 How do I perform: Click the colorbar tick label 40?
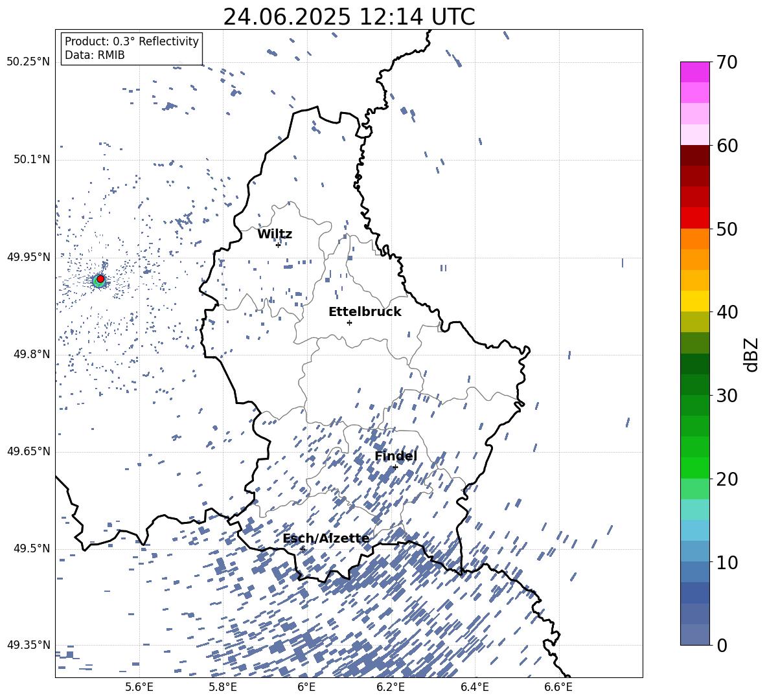[x=727, y=312]
